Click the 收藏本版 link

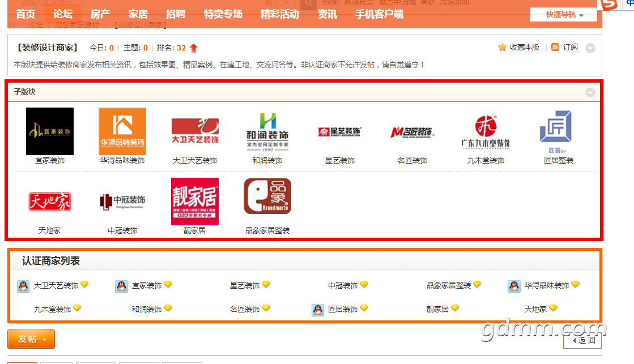click(525, 47)
